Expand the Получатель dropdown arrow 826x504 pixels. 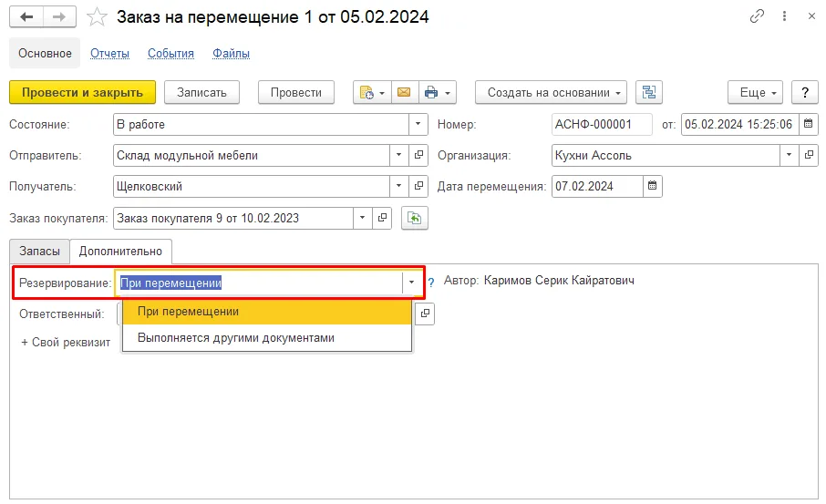[x=398, y=186]
